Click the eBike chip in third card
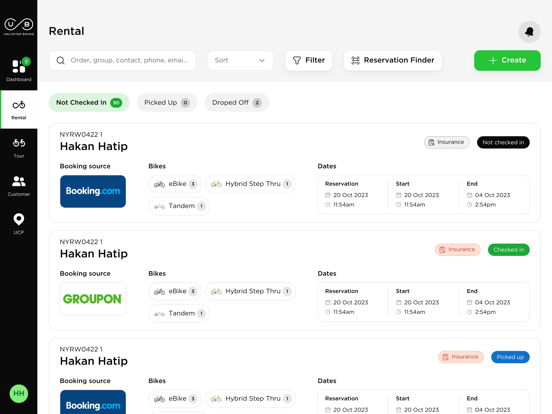552x414 pixels. point(175,399)
